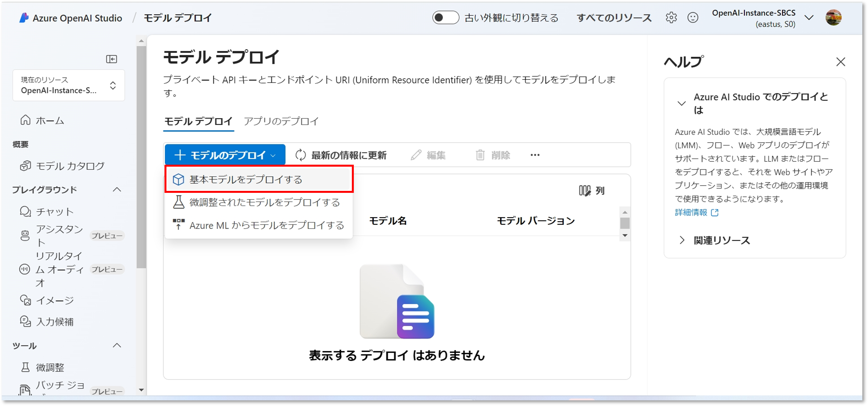The width and height of the screenshot is (868, 406).
Task: Choose 基本モデルをデプロイする menu item
Action: (x=259, y=179)
